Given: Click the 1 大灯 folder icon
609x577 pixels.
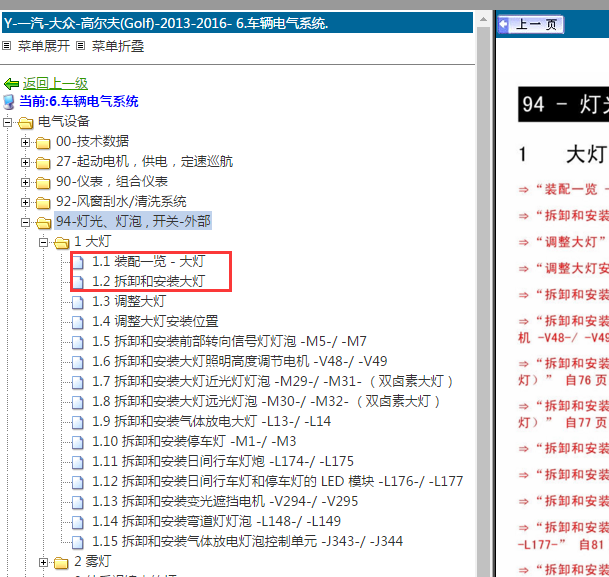Looking at the screenshot, I should click(x=61, y=243).
